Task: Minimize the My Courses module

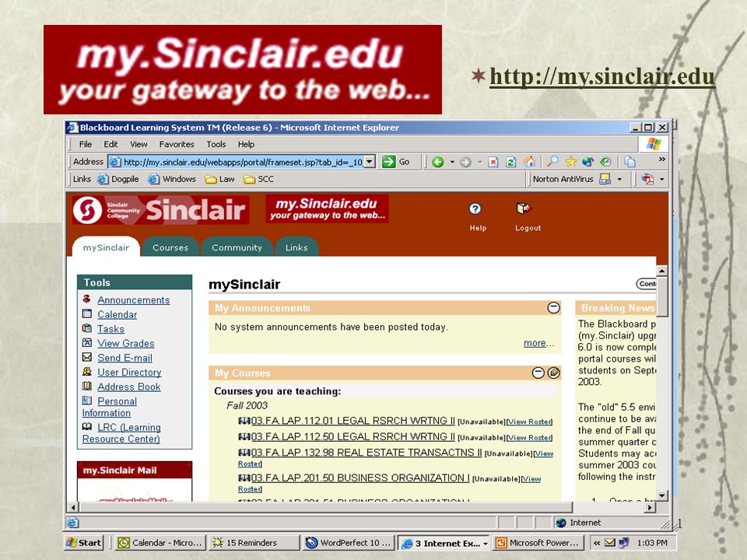Action: coord(538,373)
